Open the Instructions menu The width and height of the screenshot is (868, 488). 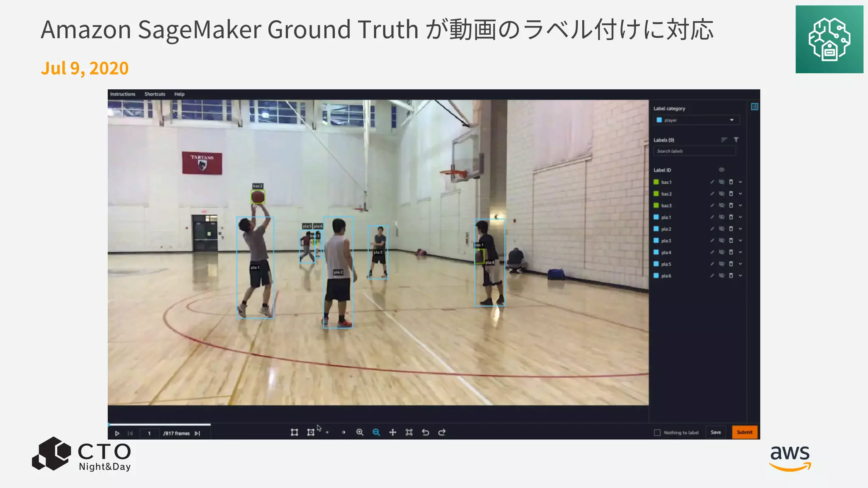point(122,94)
